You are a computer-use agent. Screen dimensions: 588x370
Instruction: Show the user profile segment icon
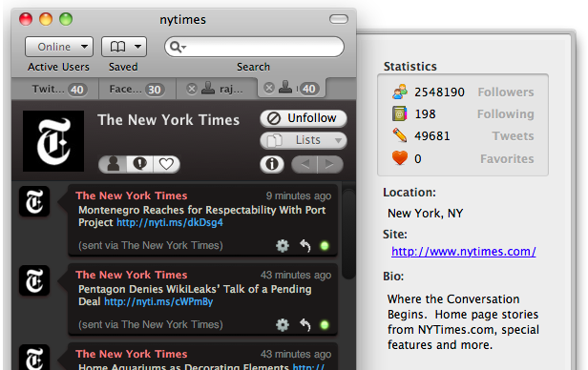click(x=113, y=164)
